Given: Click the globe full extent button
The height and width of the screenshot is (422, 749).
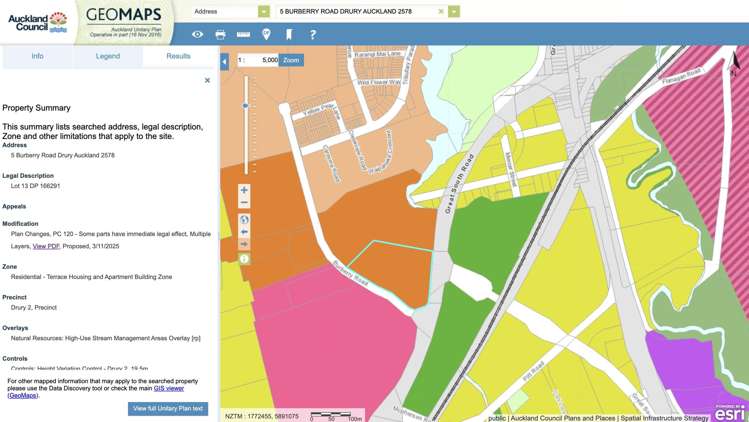Looking at the screenshot, I should (244, 220).
